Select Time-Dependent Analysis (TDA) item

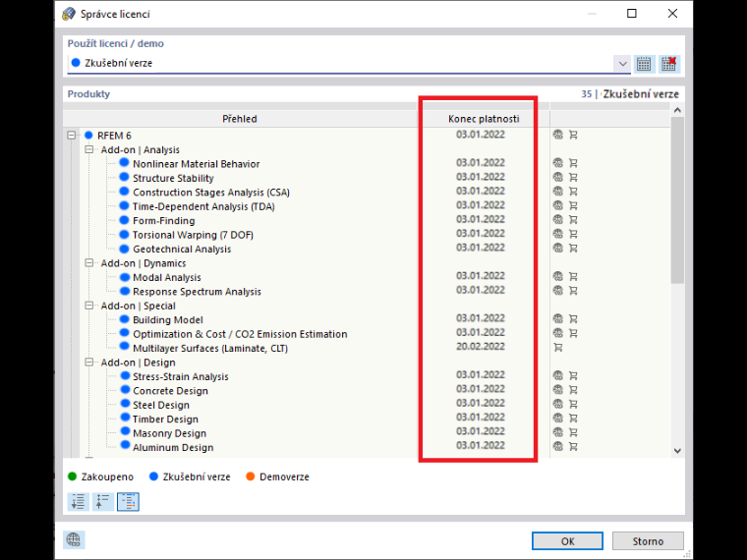click(x=203, y=206)
